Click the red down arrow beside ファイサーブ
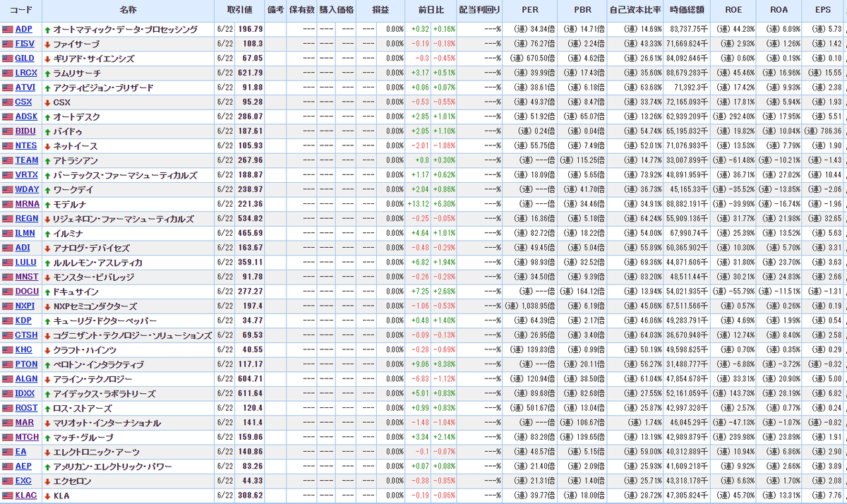Screen dimensions: 847x504 pos(47,44)
